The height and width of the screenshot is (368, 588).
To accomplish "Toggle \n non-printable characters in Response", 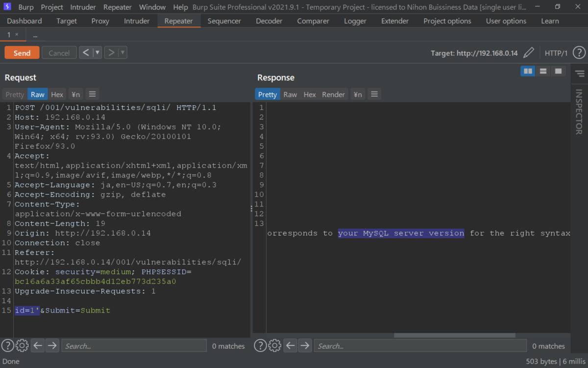I will point(358,94).
